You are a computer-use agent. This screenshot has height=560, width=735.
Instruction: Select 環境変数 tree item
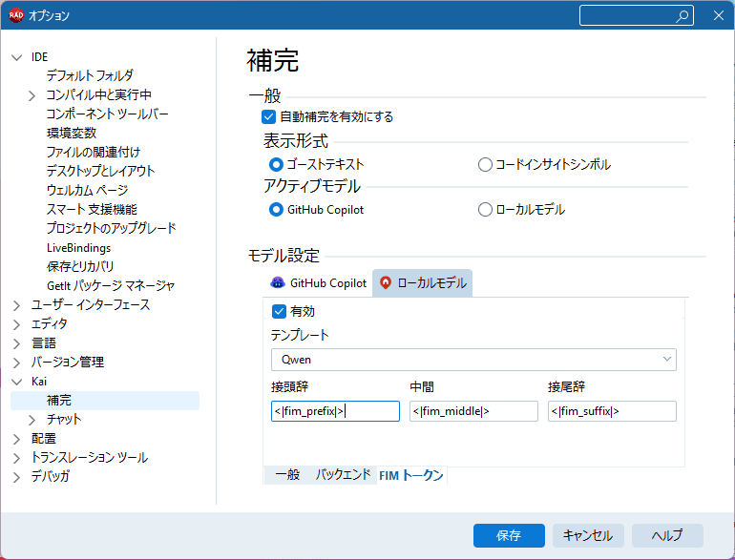[x=72, y=133]
